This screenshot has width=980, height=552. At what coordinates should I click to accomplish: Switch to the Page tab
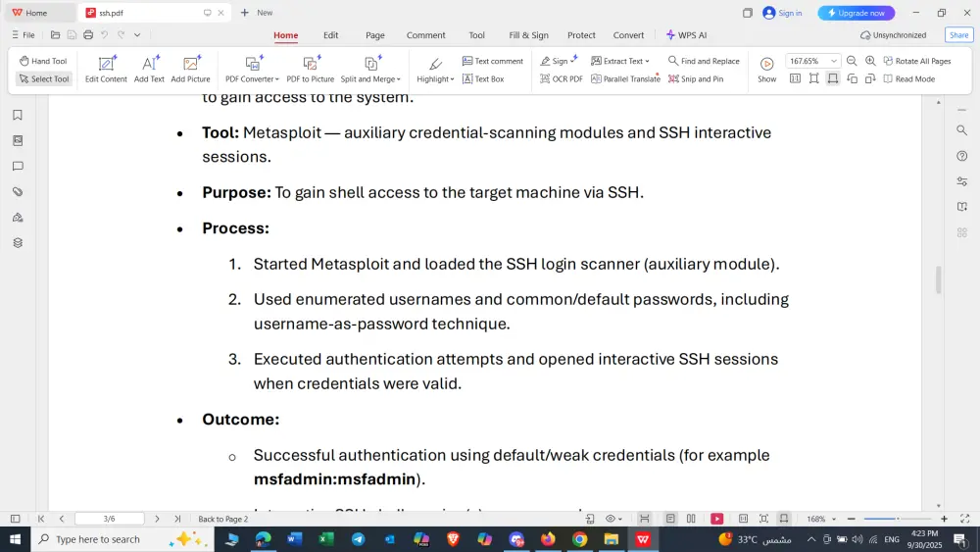pyautogui.click(x=375, y=35)
